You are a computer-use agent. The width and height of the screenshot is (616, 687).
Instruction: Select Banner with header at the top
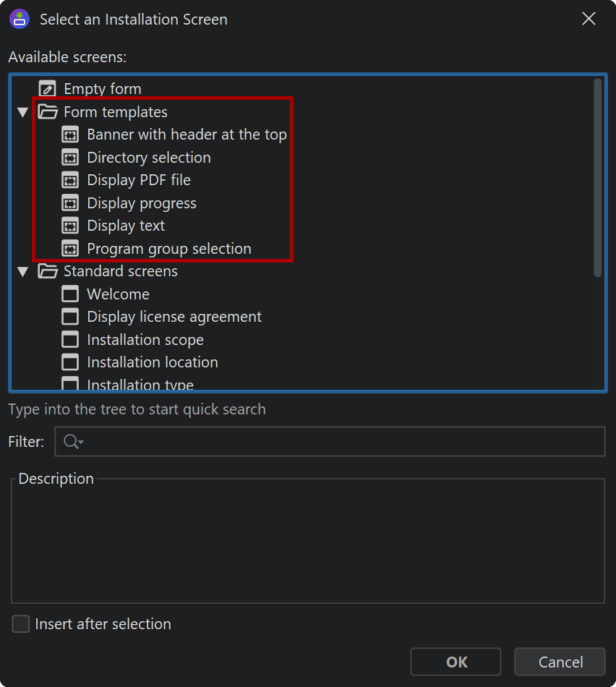point(187,135)
